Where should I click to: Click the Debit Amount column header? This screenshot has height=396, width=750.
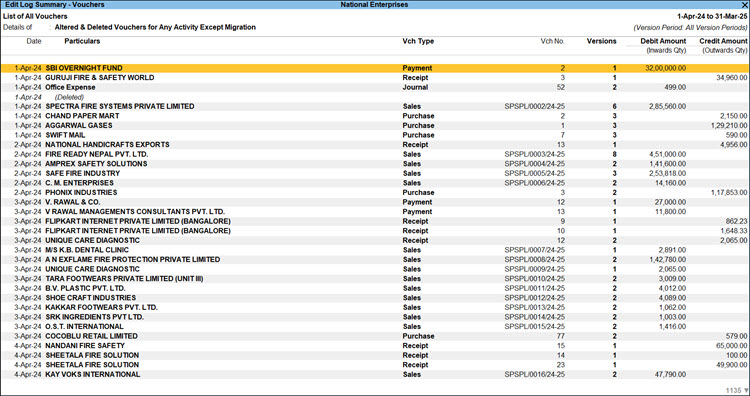663,41
